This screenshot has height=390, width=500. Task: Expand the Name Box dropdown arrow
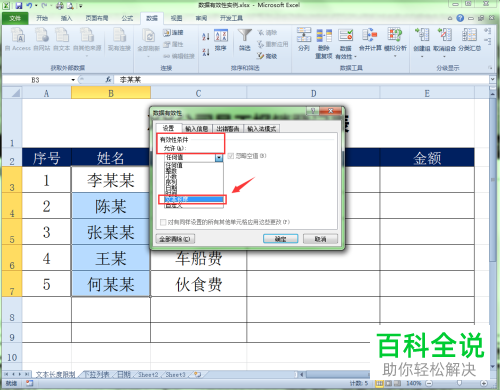pyautogui.click(x=73, y=80)
